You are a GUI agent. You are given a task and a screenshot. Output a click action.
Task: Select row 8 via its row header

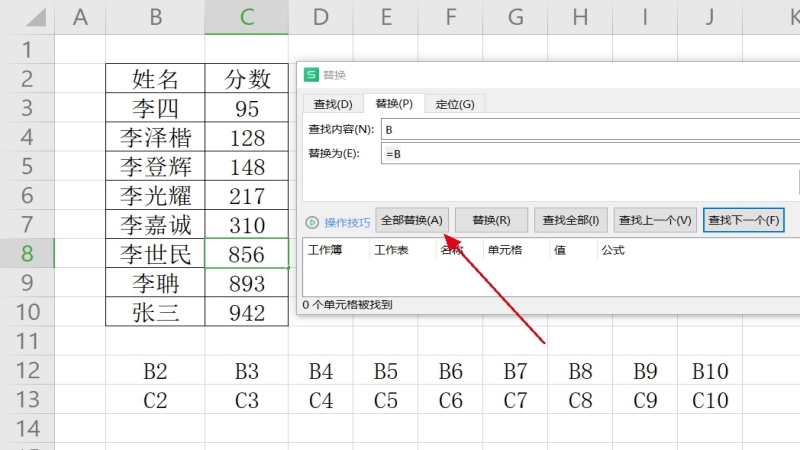click(27, 253)
